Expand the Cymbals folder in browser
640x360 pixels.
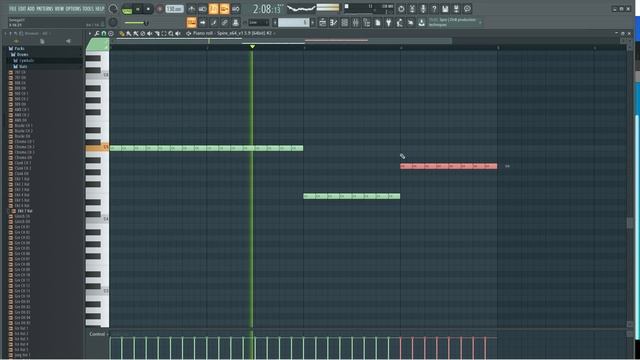(x=24, y=60)
